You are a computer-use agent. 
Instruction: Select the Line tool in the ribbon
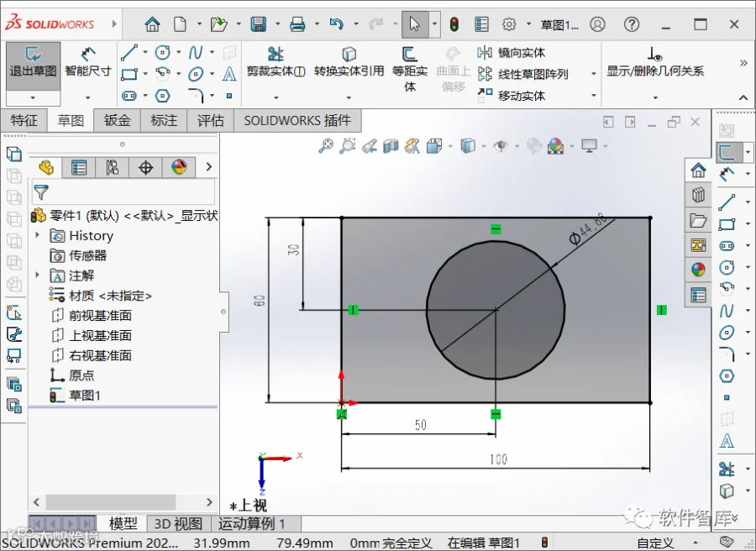[129, 52]
